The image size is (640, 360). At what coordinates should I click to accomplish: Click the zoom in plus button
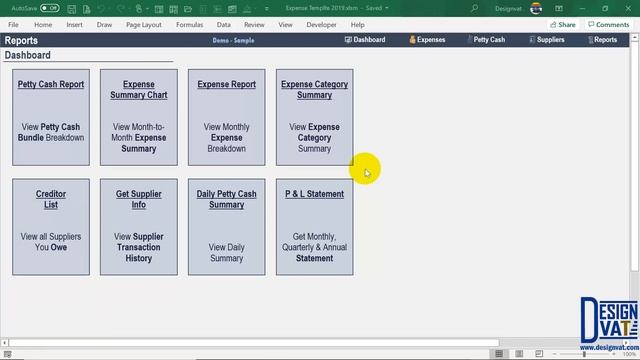(613, 354)
